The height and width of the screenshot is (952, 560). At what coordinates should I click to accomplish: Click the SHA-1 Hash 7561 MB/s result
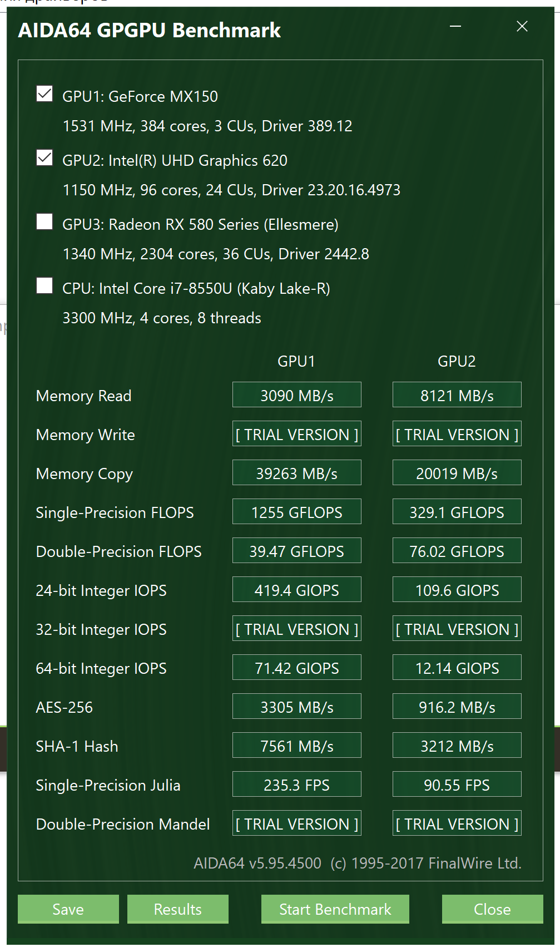pyautogui.click(x=297, y=746)
